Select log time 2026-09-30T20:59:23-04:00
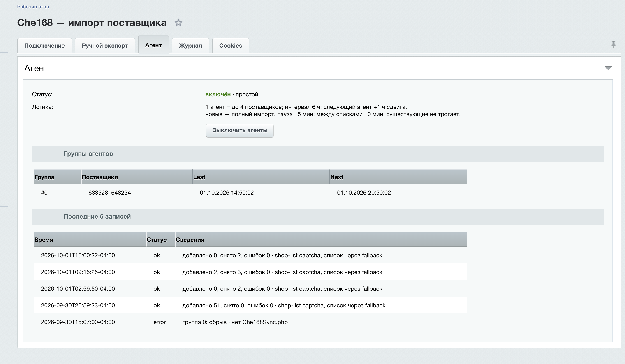Screen dimensions: 625x364 coord(78,306)
